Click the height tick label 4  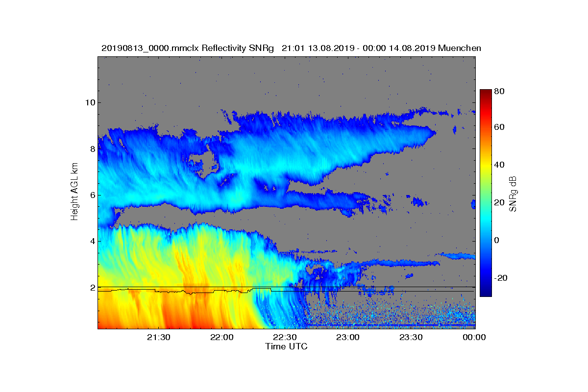pos(93,241)
